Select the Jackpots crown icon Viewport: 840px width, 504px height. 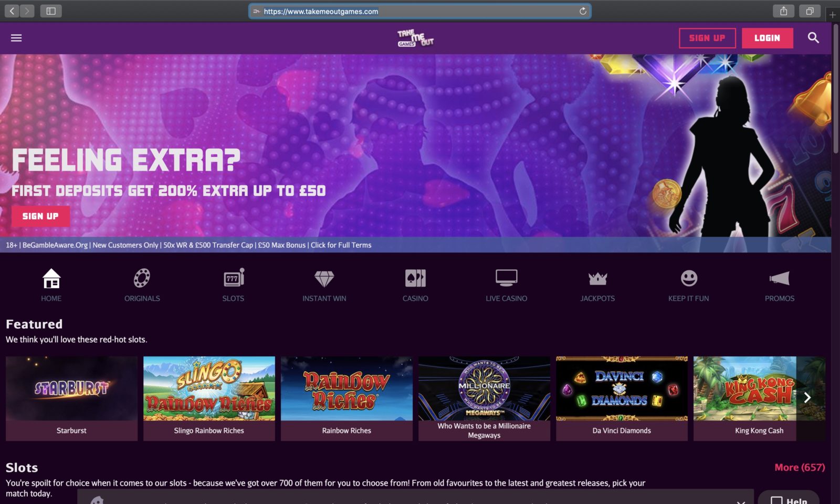(597, 278)
